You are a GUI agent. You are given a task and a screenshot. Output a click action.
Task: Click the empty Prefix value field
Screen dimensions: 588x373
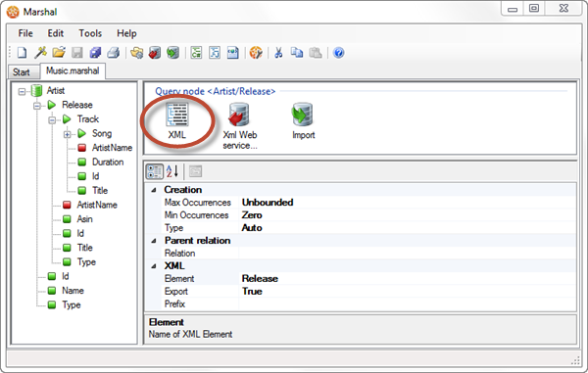(x=408, y=304)
